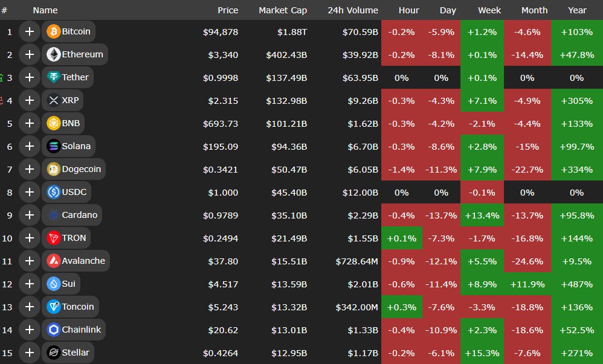Click the Ethereum diamond icon
Image resolution: width=603 pixels, height=364 pixels.
53,54
